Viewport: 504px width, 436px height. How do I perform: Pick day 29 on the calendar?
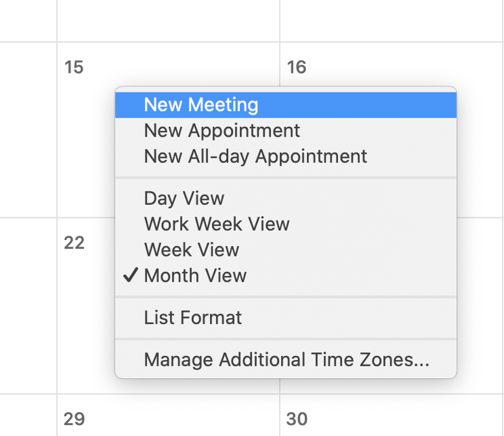point(74,418)
